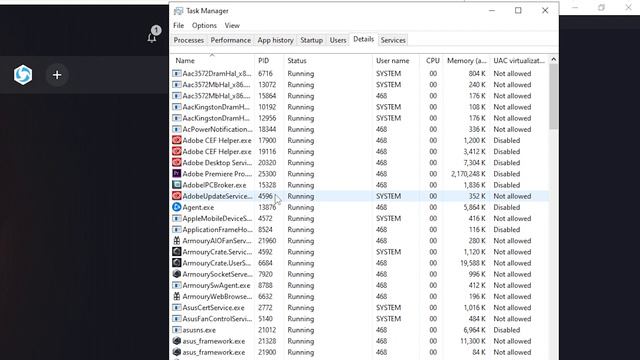Image resolution: width=640 pixels, height=360 pixels.
Task: Open the Options menu
Action: click(204, 25)
